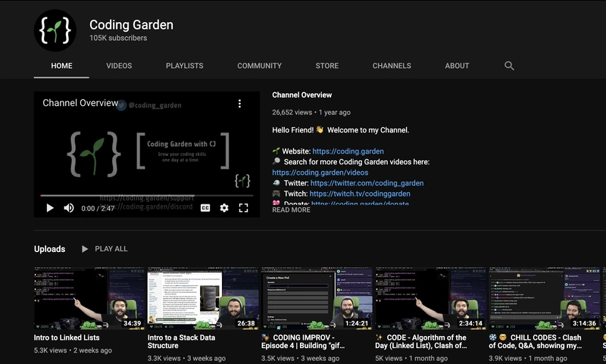This screenshot has height=364, width=606.
Task: Click the 26,652 views text
Action: 292,112
